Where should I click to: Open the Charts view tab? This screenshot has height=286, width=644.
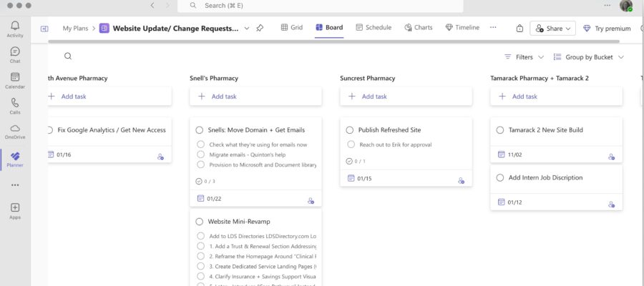(x=418, y=27)
